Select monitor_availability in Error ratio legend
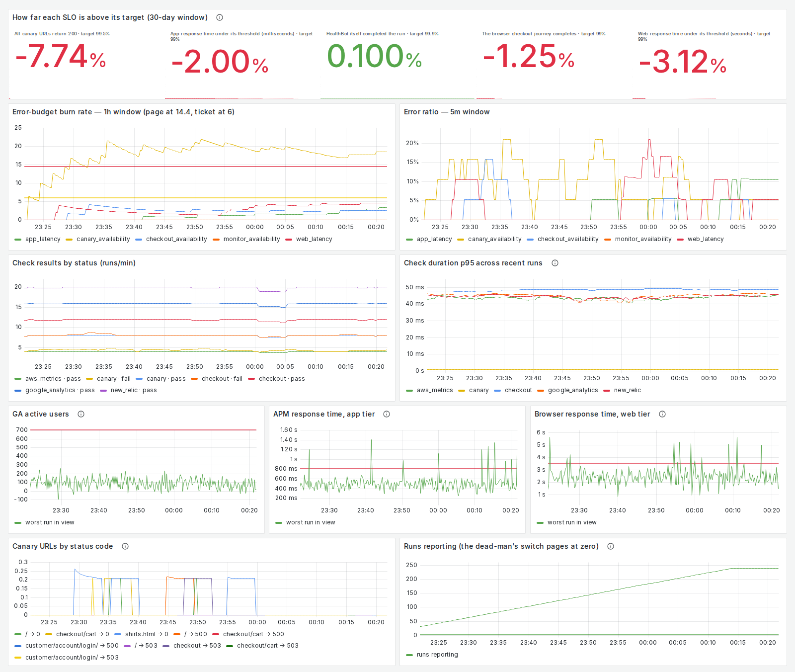The height and width of the screenshot is (672, 795). pyautogui.click(x=643, y=239)
